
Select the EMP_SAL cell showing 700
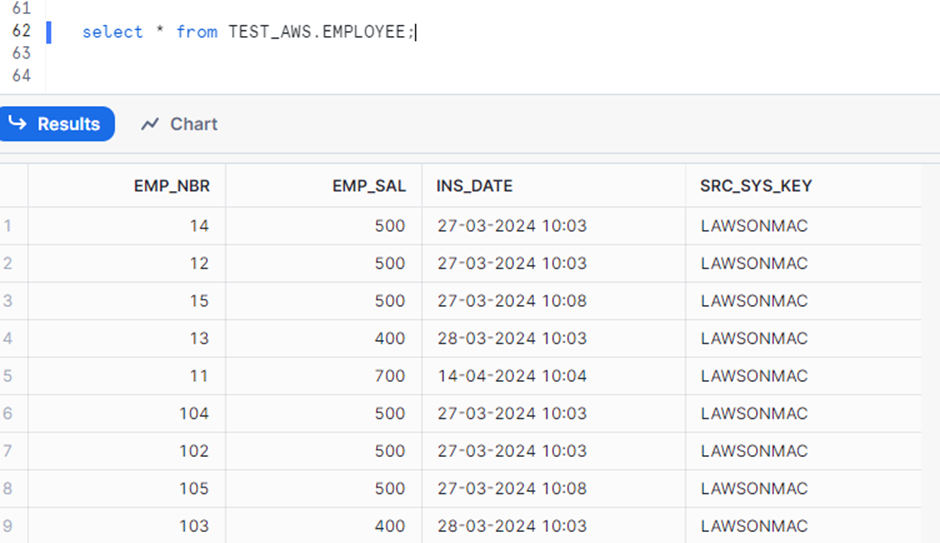pyautogui.click(x=390, y=376)
